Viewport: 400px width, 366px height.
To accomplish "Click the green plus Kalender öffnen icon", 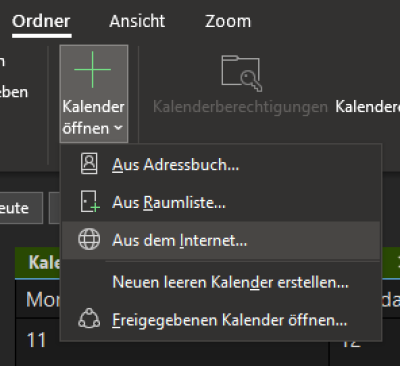I will click(92, 70).
